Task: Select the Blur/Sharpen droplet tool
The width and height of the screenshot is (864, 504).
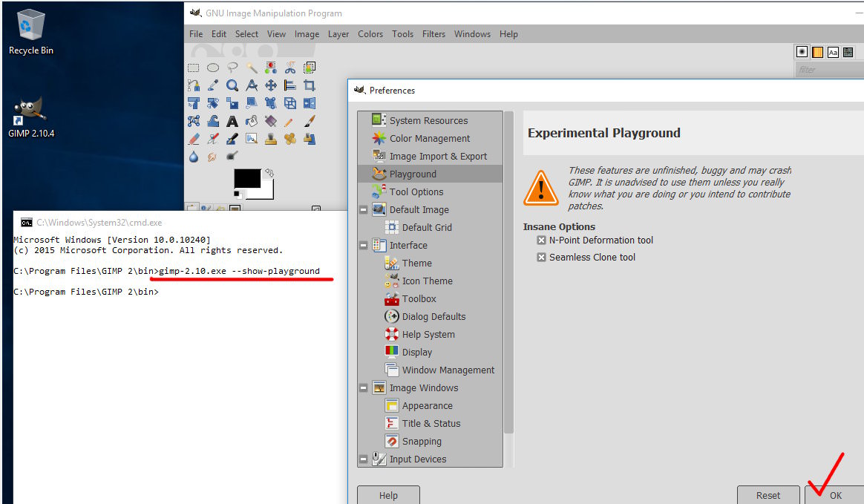Action: (194, 157)
